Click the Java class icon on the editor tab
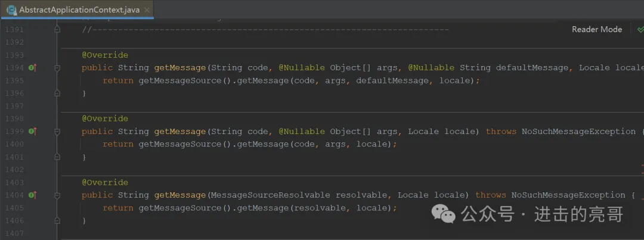 point(11,10)
